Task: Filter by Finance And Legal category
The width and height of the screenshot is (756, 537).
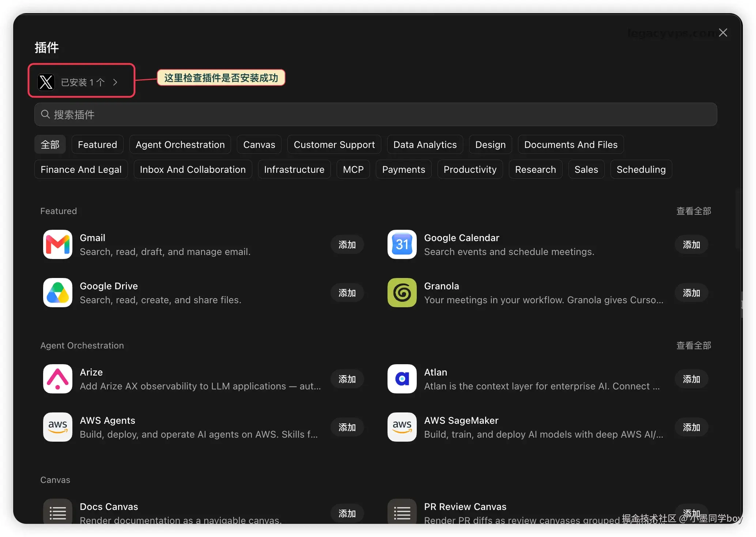Action: click(x=81, y=169)
